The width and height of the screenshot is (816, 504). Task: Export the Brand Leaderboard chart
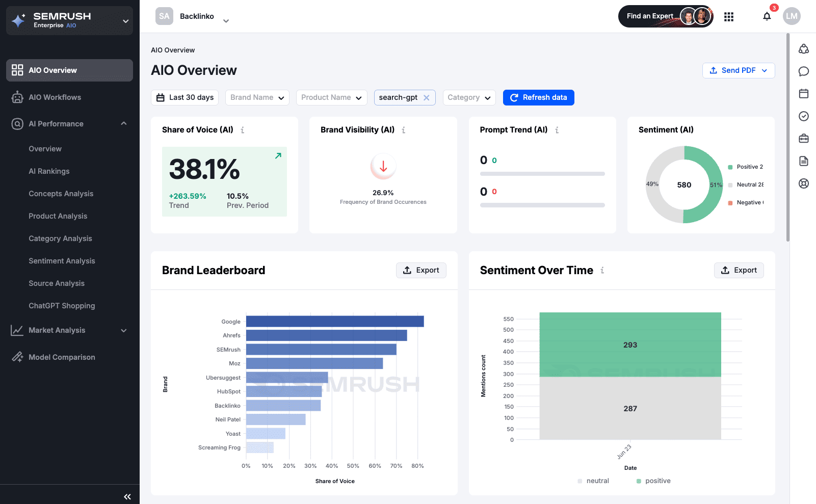(x=421, y=270)
